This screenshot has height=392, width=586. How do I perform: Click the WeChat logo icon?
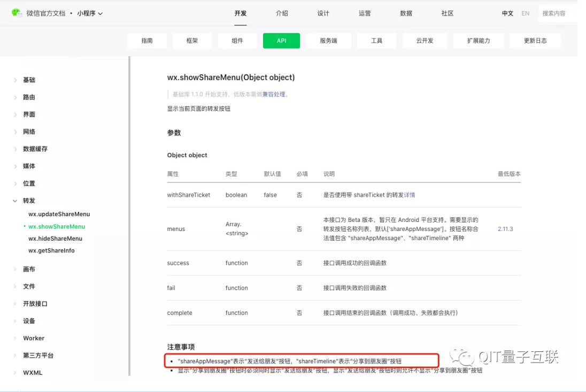pos(17,13)
